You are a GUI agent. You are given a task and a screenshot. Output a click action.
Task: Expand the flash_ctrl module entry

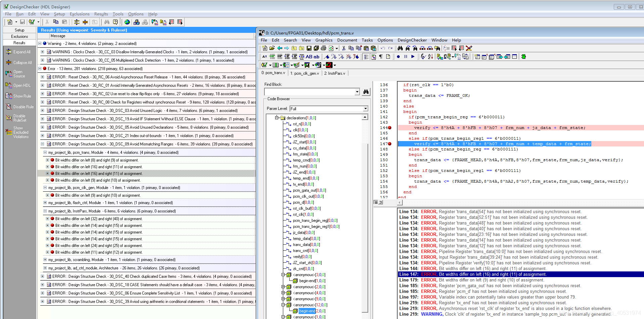[45, 203]
